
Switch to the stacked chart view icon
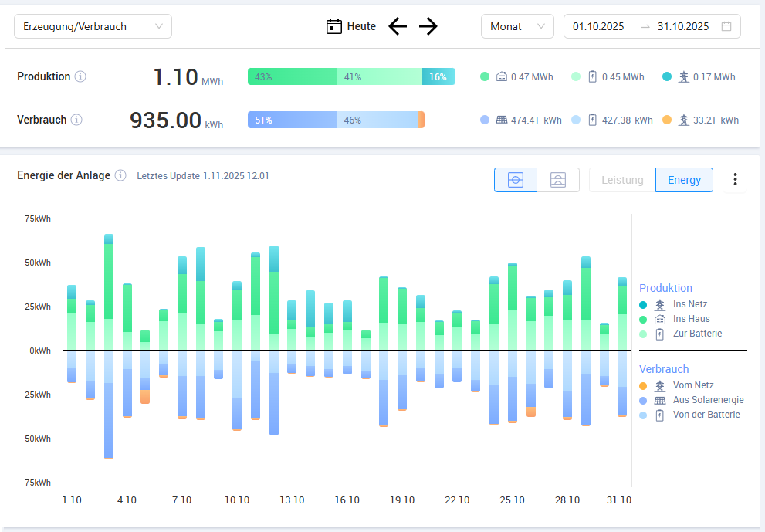557,180
